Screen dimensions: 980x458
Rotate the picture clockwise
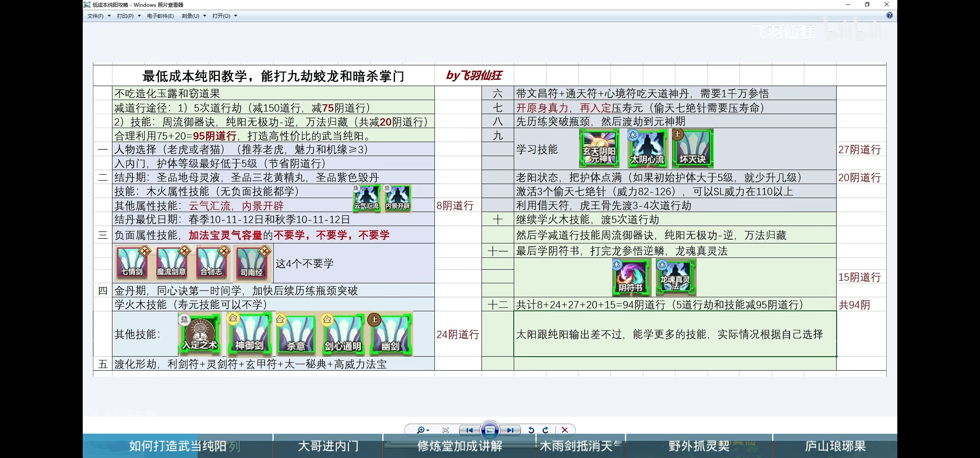546,430
